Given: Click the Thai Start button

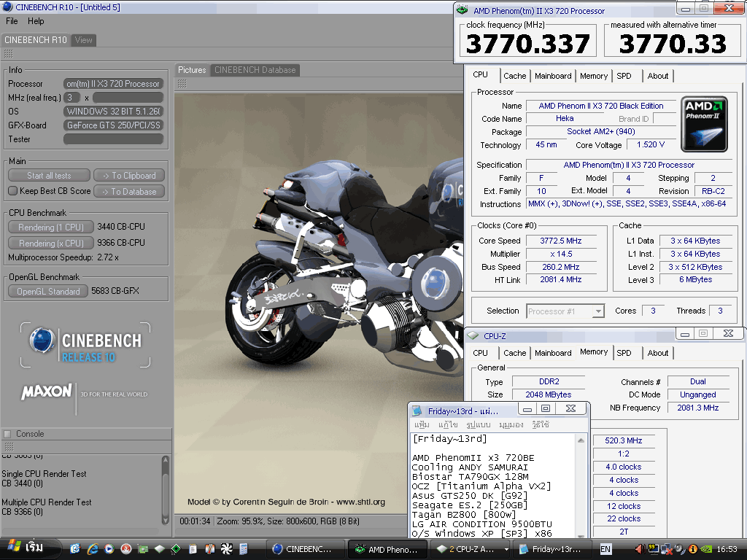Looking at the screenshot, I should pyautogui.click(x=29, y=548).
